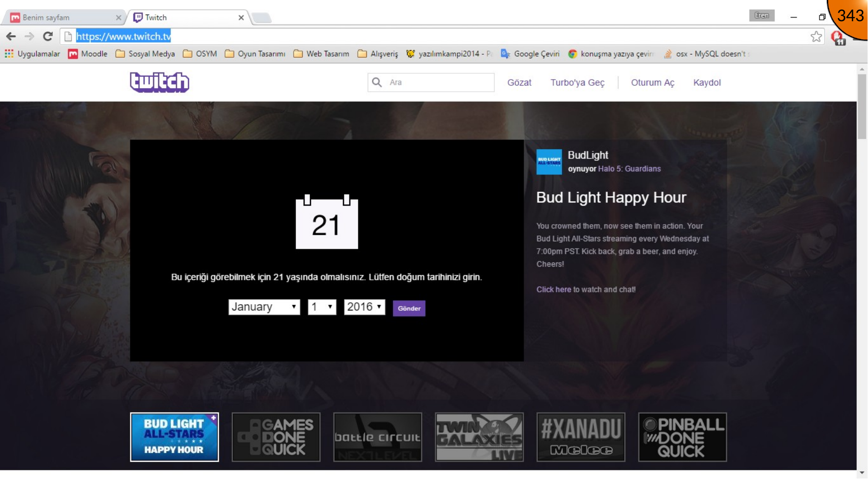Open OSYM bookmark folder
Viewport: 868px width, 488px height.
(x=200, y=54)
